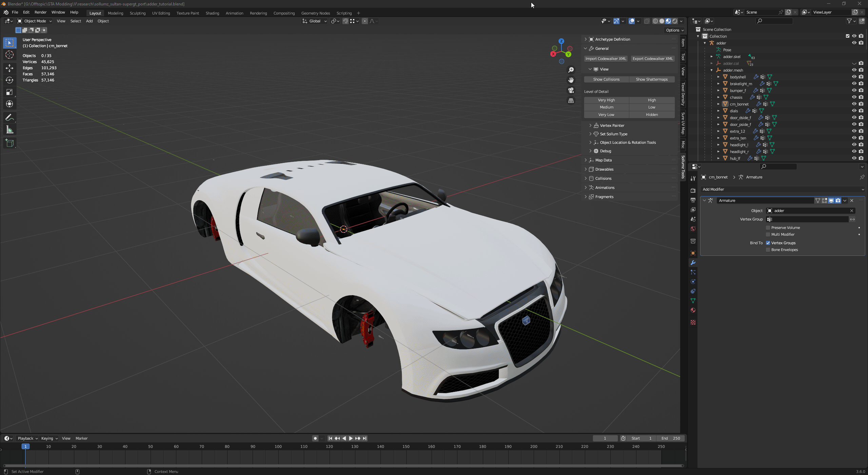Uncheck Vertex Groups bind option
This screenshot has height=475, width=868.
point(768,243)
